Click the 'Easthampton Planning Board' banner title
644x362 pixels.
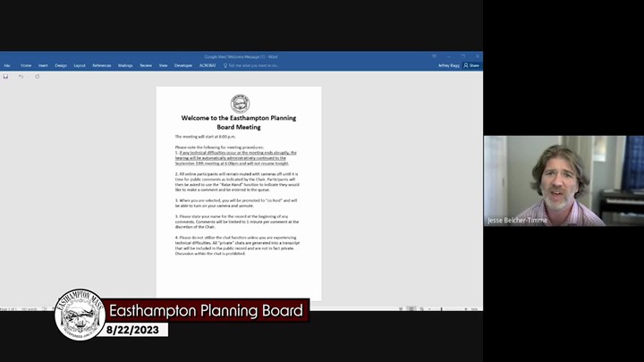[x=206, y=311]
